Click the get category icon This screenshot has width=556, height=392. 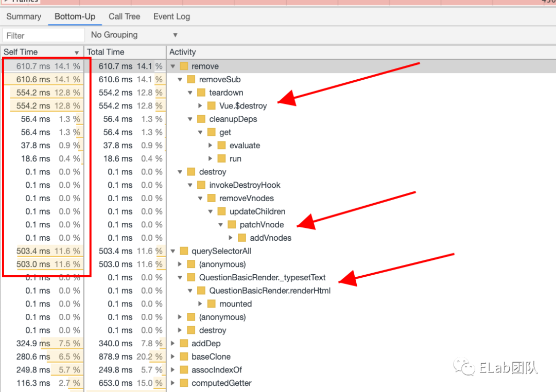pyautogui.click(x=212, y=132)
